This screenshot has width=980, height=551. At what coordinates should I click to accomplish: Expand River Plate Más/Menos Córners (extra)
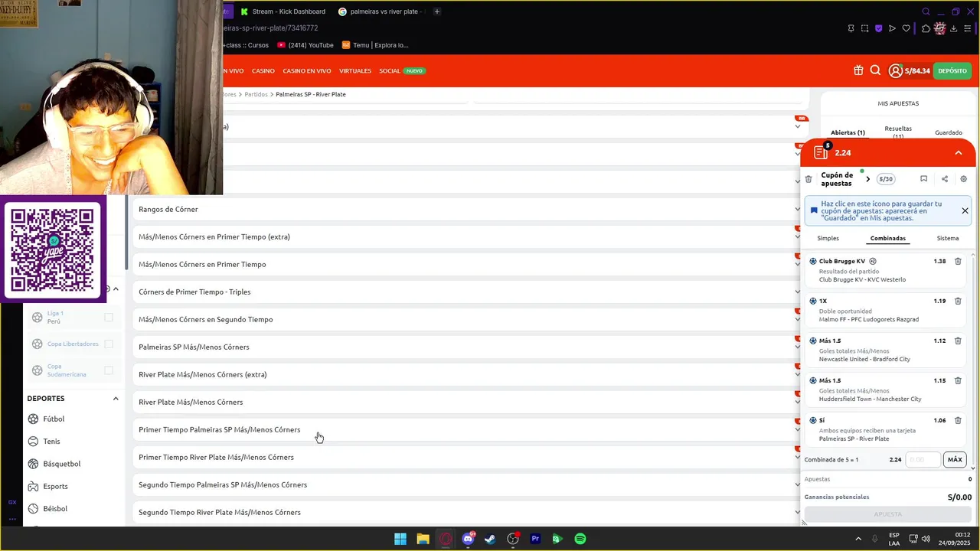[x=466, y=374]
